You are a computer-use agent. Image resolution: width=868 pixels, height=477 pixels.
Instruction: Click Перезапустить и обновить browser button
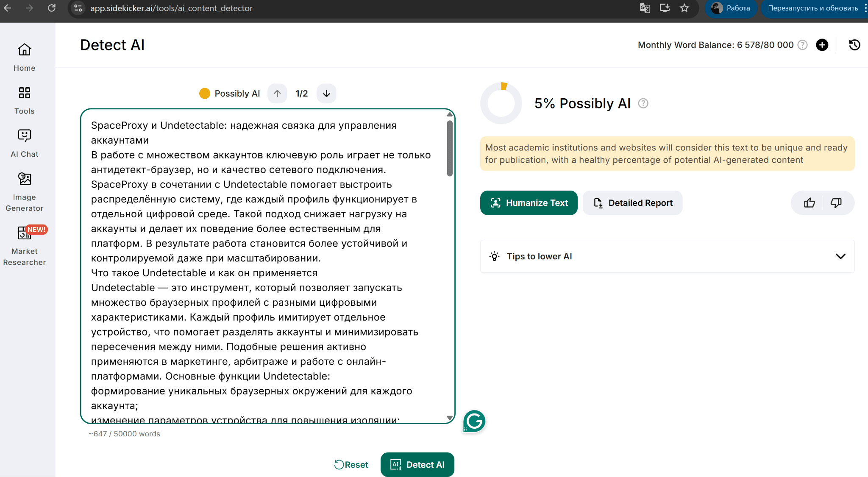pos(812,8)
